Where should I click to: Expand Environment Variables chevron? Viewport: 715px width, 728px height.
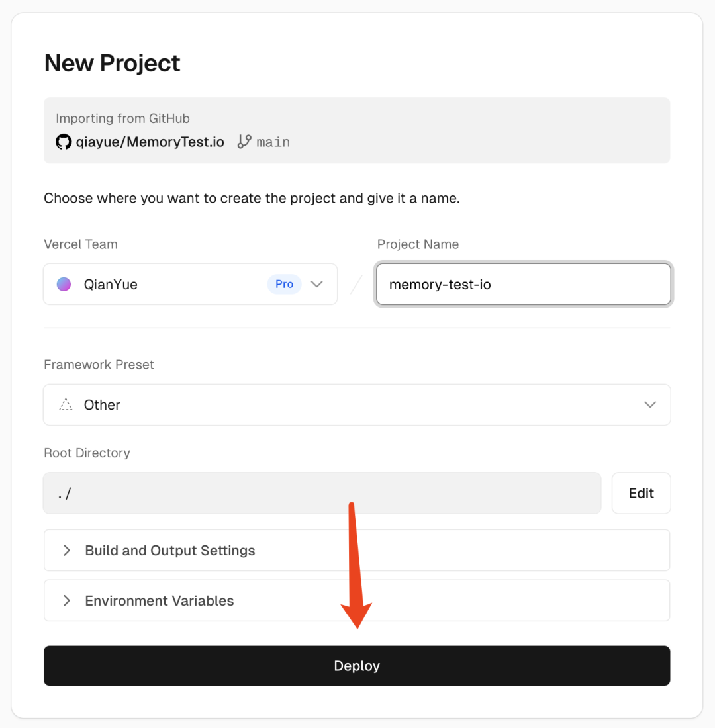click(x=66, y=600)
